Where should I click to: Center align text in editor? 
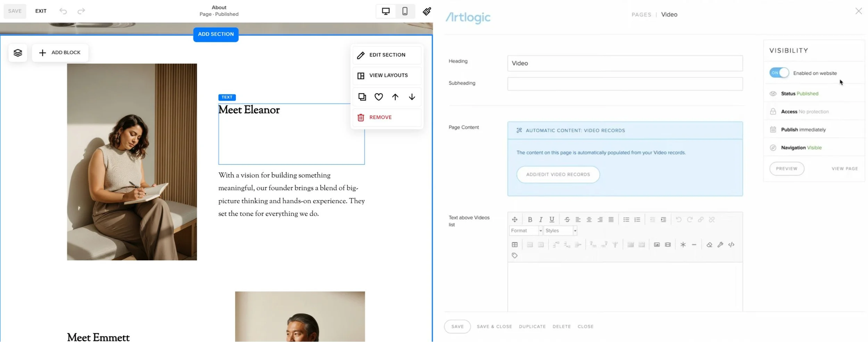[589, 219]
